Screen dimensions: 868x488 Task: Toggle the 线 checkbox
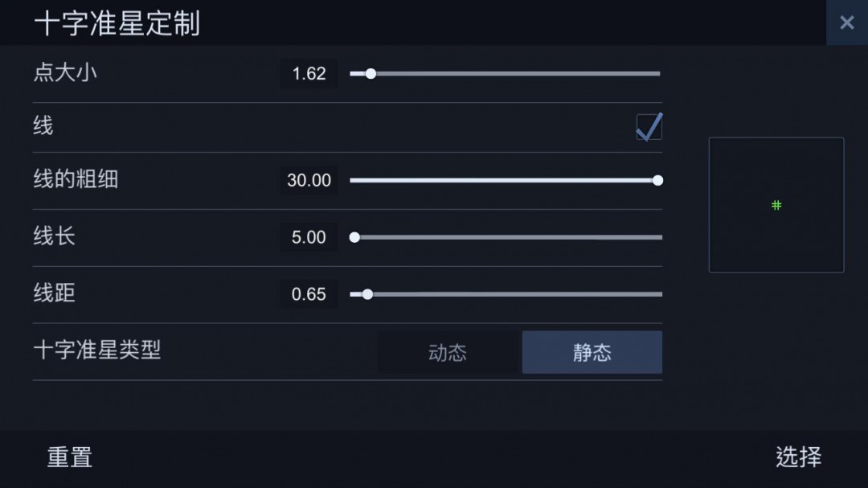(x=649, y=127)
